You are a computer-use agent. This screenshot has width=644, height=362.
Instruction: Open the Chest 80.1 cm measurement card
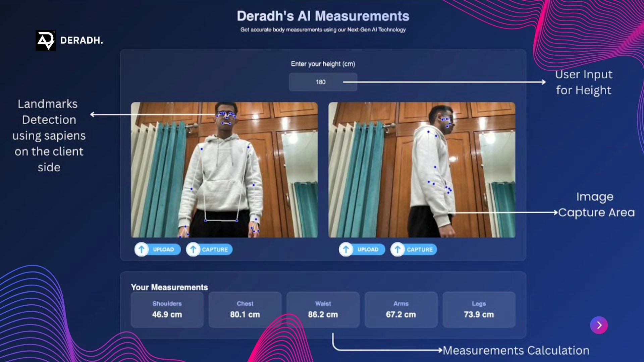point(245,309)
